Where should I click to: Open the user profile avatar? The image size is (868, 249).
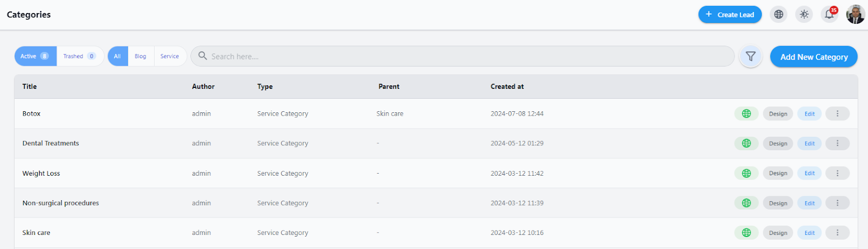856,15
